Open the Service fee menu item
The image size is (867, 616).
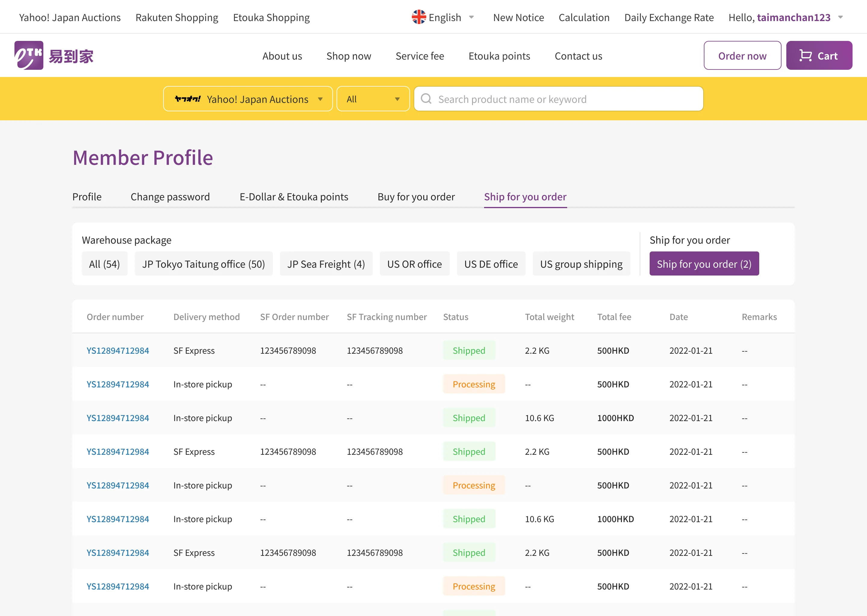coord(419,56)
